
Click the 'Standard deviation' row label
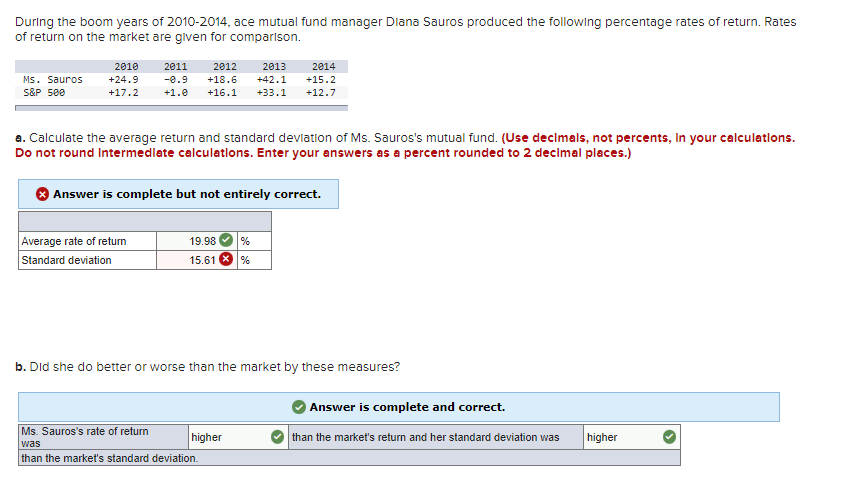click(66, 260)
